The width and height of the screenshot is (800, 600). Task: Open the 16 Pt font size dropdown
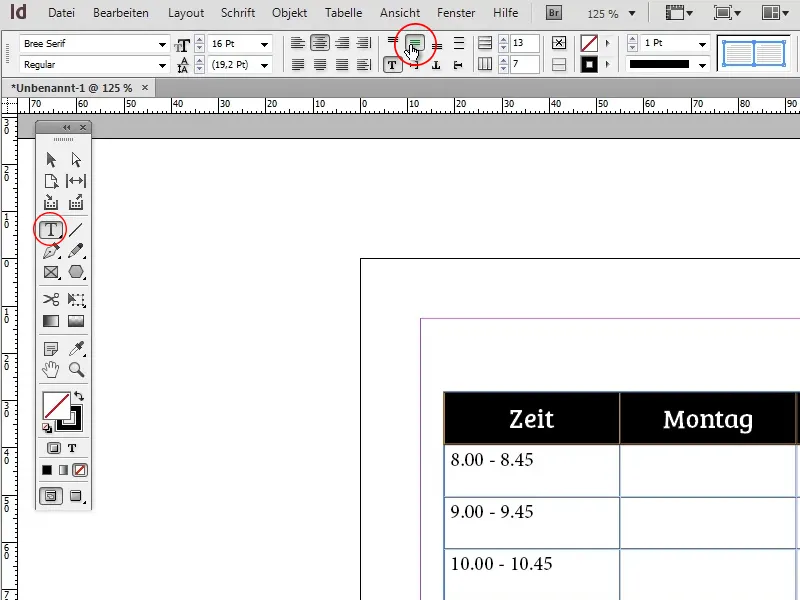click(x=264, y=44)
